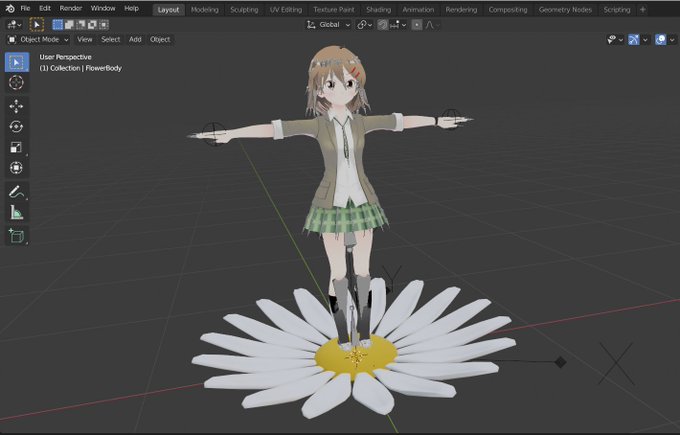680x435 pixels.
Task: Click the yellow flower center in viewport
Action: pyautogui.click(x=356, y=356)
